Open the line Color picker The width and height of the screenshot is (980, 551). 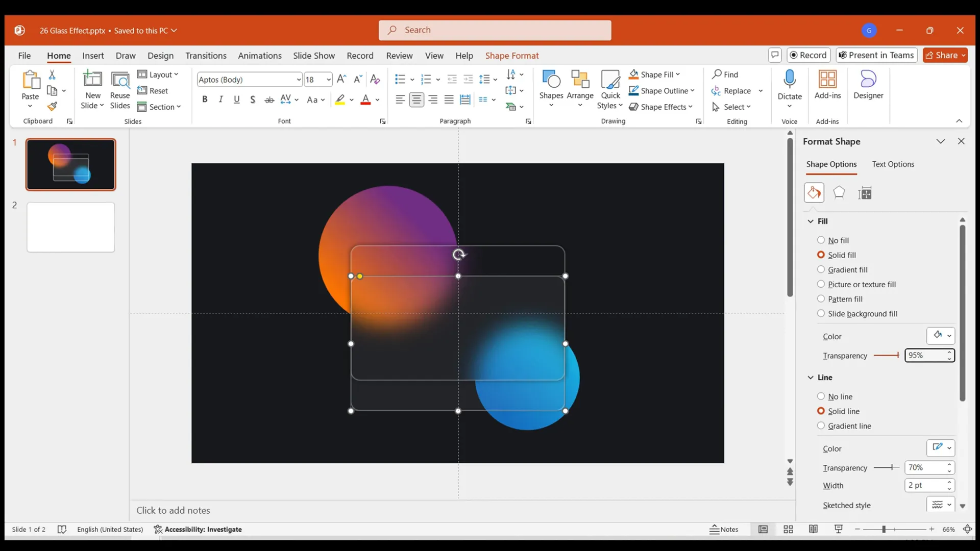point(940,448)
